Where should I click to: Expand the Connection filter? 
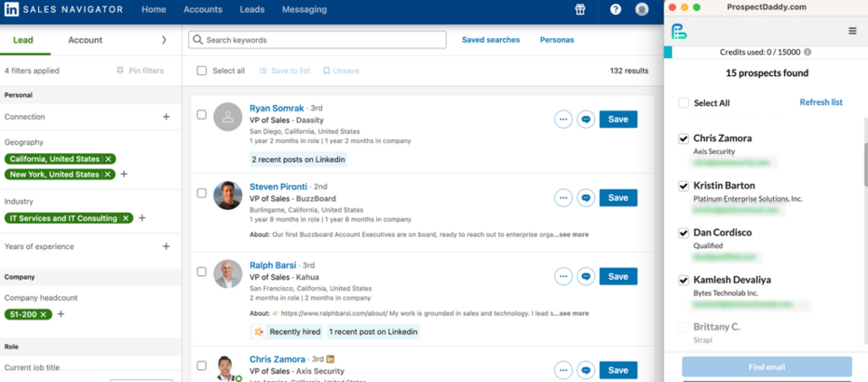pos(166,117)
